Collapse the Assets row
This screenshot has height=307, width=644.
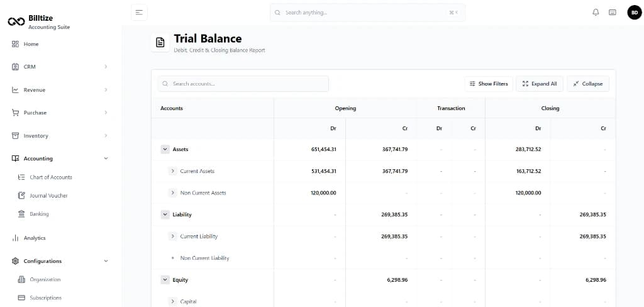[x=165, y=149]
